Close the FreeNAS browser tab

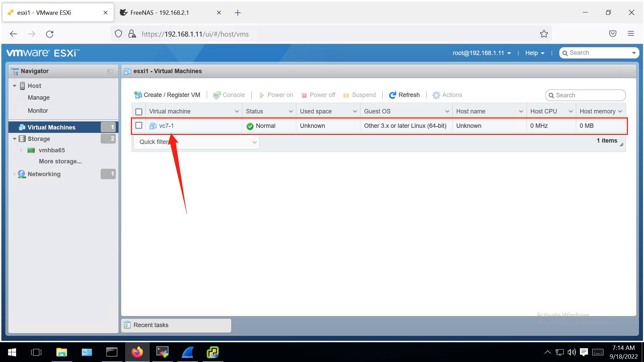point(219,13)
